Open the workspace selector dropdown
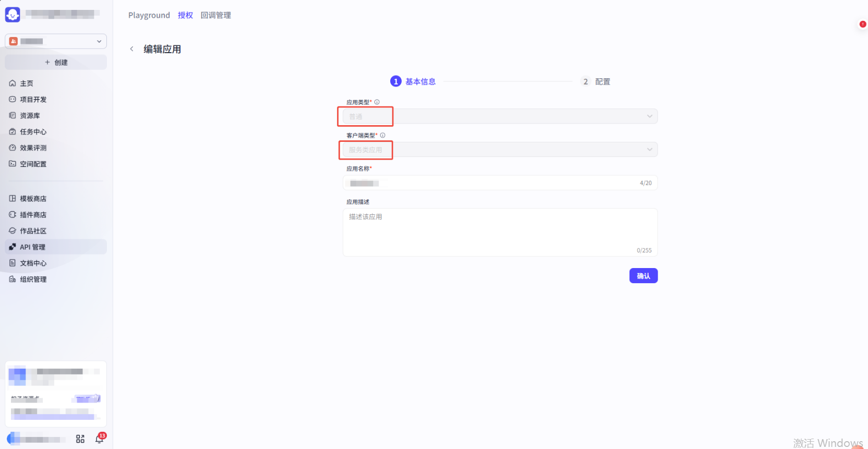Viewport: 868px width, 449px height. pos(56,41)
